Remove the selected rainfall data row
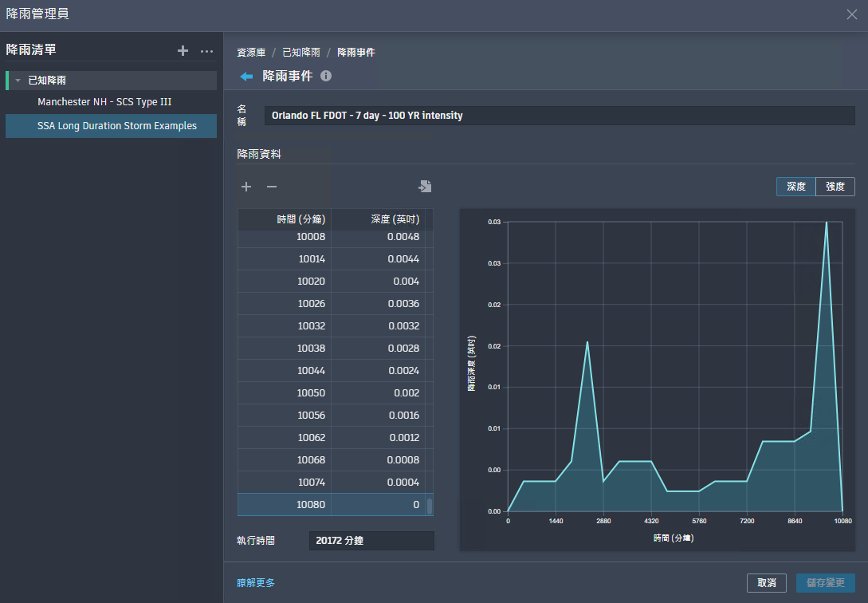Image resolution: width=868 pixels, height=603 pixels. pos(272,187)
